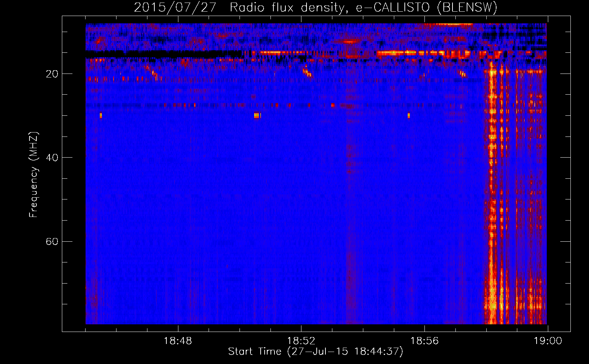
Task: Click the 'Frequency (MHZ)' axis label
Action: [x=33, y=175]
